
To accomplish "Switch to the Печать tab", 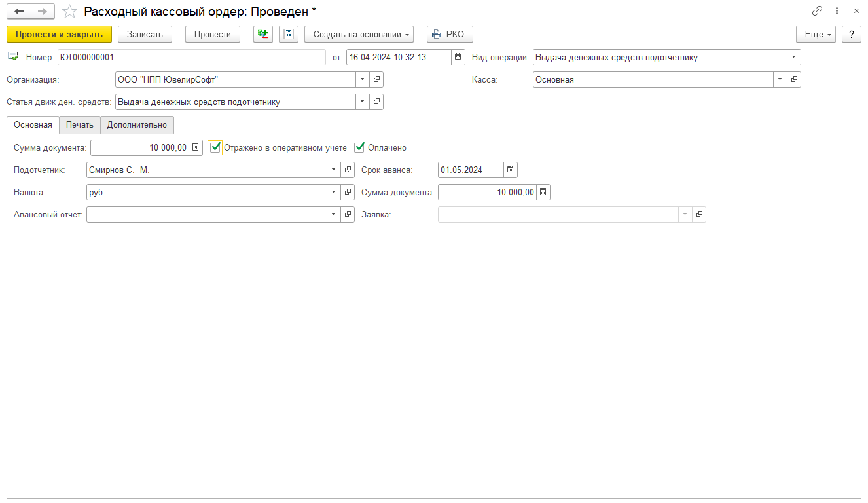I will [x=80, y=125].
